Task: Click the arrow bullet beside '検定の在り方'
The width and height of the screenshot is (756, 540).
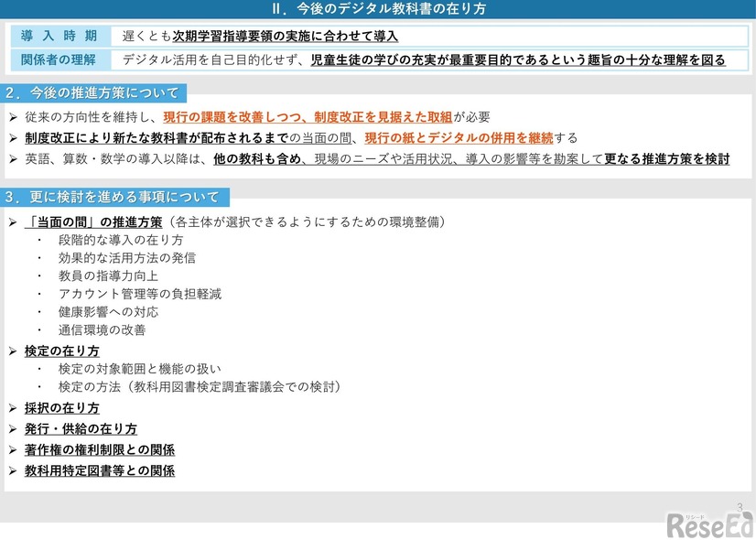Action: (13, 351)
